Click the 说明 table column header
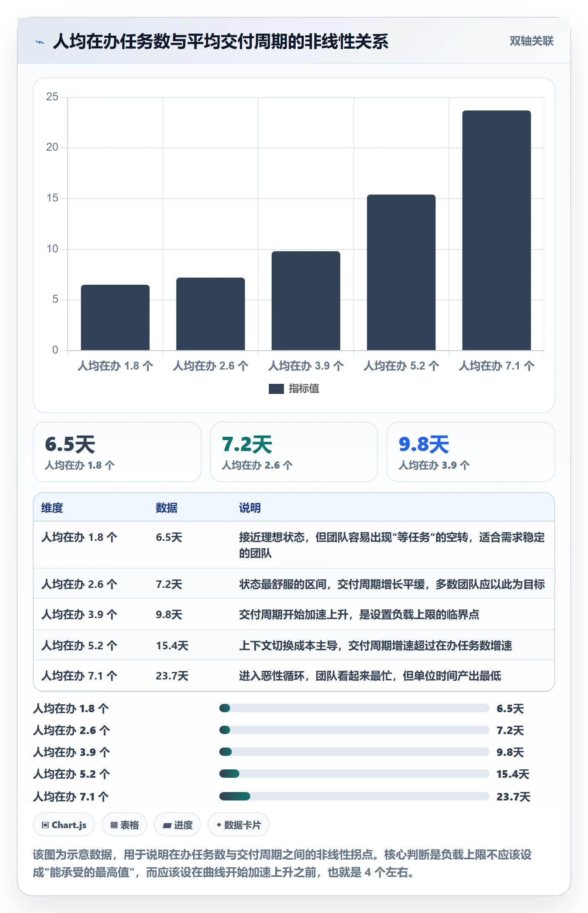The image size is (588, 913). [x=250, y=508]
